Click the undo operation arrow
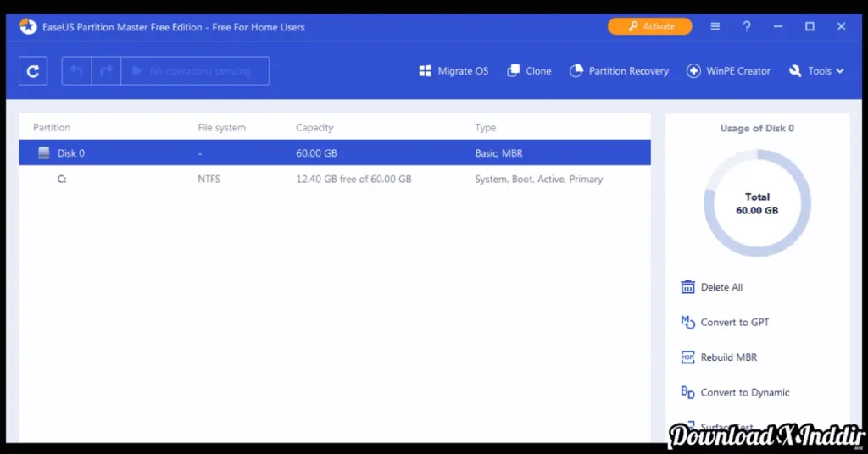The width and height of the screenshot is (868, 454). [x=76, y=71]
